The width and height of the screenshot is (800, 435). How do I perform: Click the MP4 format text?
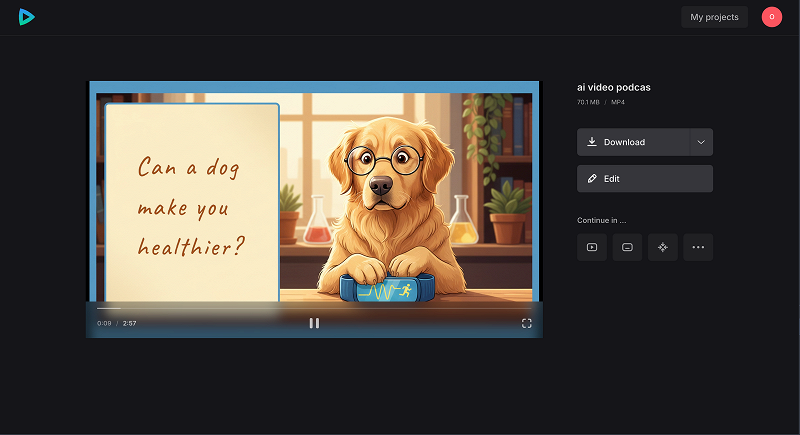pyautogui.click(x=618, y=102)
